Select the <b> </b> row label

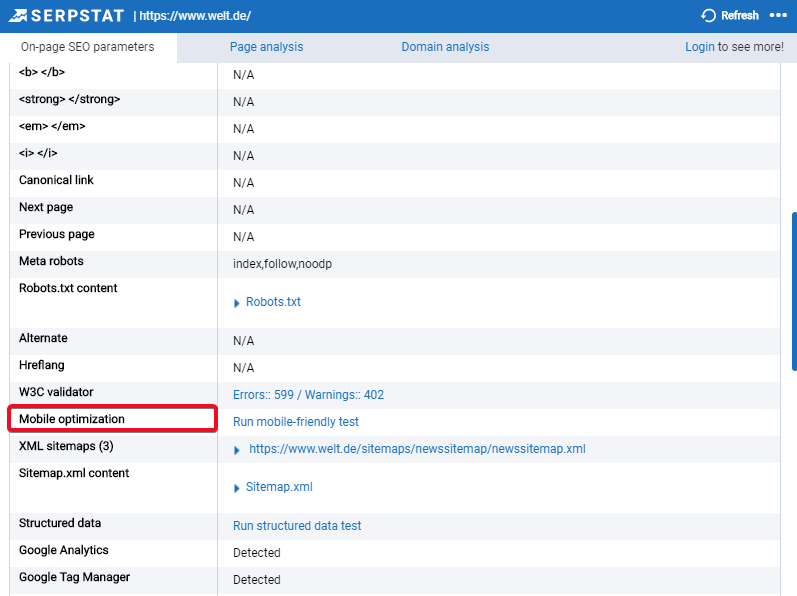click(x=42, y=72)
